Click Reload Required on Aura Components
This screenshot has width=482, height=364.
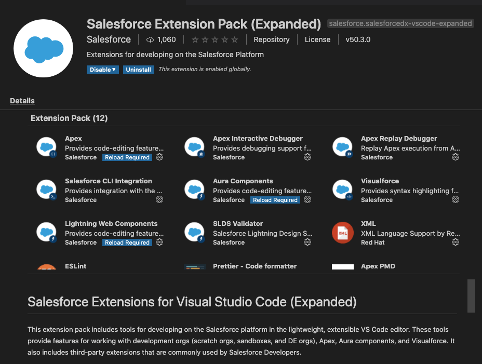[x=275, y=200]
